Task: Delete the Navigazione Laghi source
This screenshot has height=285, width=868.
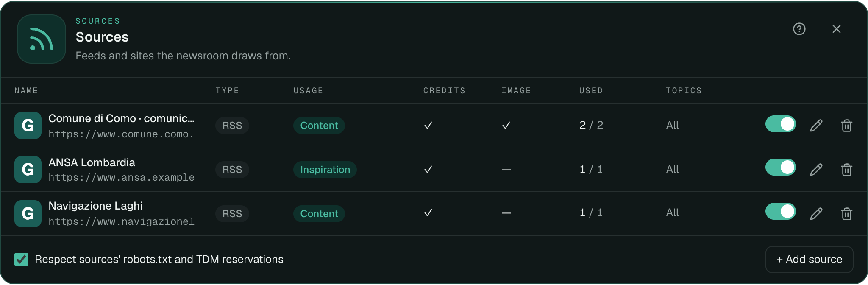Action: pos(847,214)
